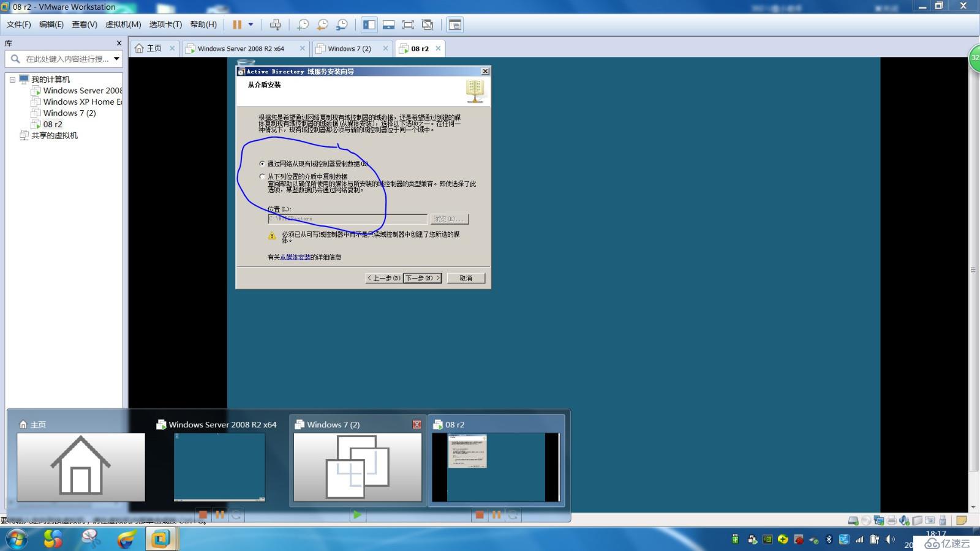Select Windows Server 2008 in library tree
The height and width of the screenshot is (551, 980).
tap(82, 91)
